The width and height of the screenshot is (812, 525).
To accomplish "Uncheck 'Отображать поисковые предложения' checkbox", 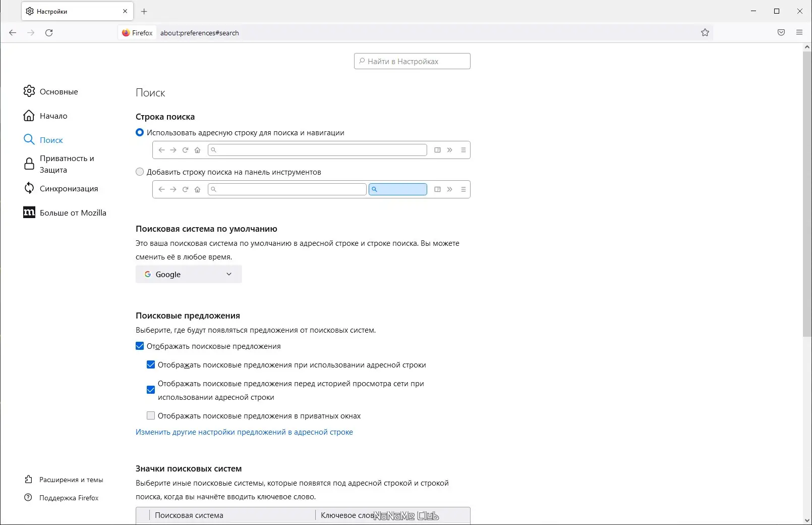I will click(140, 346).
